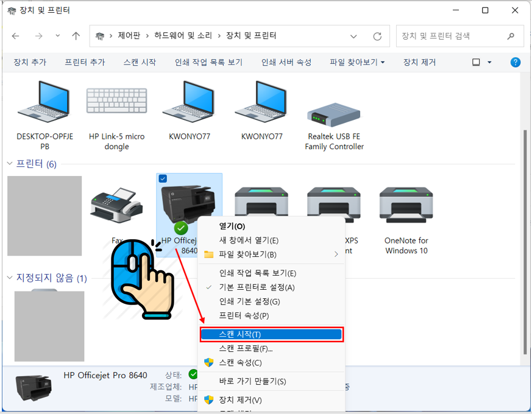Click 스캔 시작(T) in the context menu
532x414 pixels.
point(271,334)
